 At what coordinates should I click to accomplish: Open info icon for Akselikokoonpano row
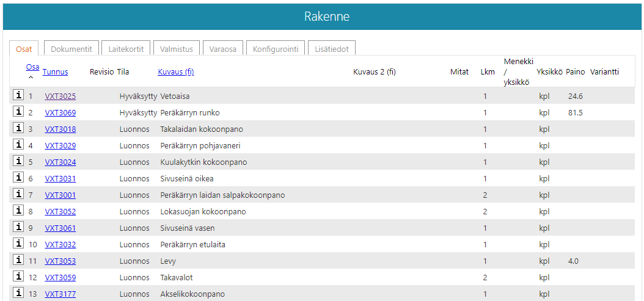pos(18,293)
